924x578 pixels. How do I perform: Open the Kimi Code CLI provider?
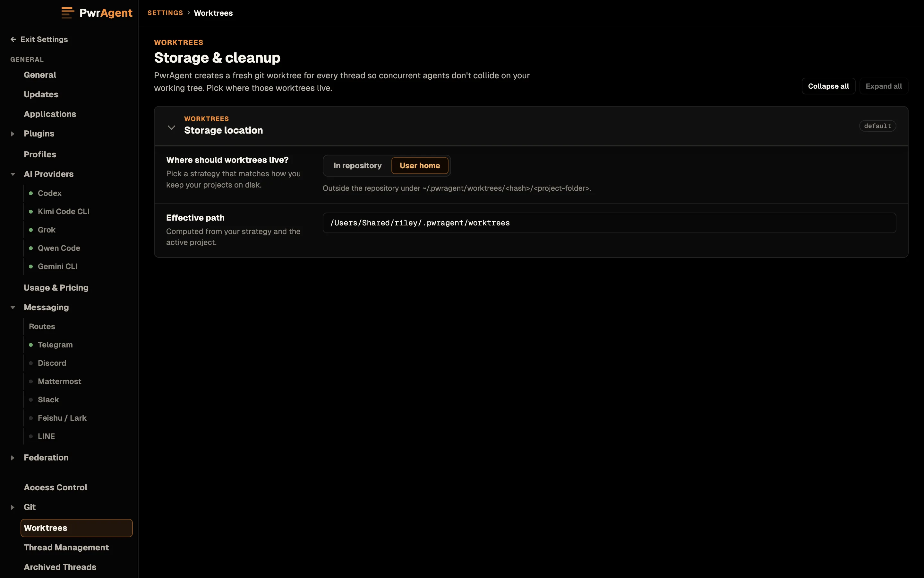tap(64, 212)
